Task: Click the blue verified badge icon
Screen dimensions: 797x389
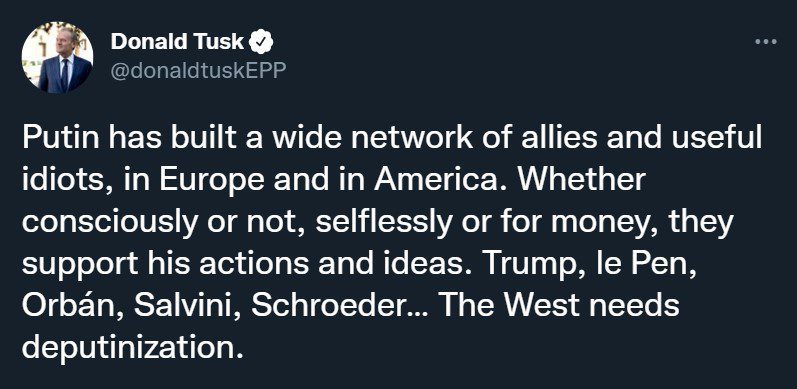Action: tap(261, 43)
